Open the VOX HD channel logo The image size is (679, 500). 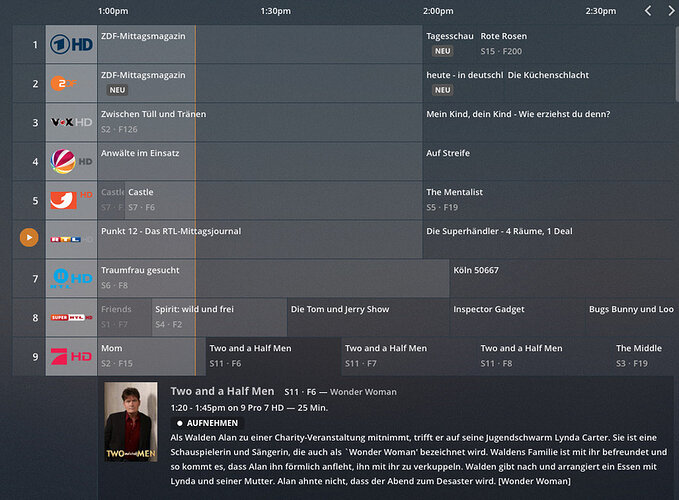click(71, 122)
